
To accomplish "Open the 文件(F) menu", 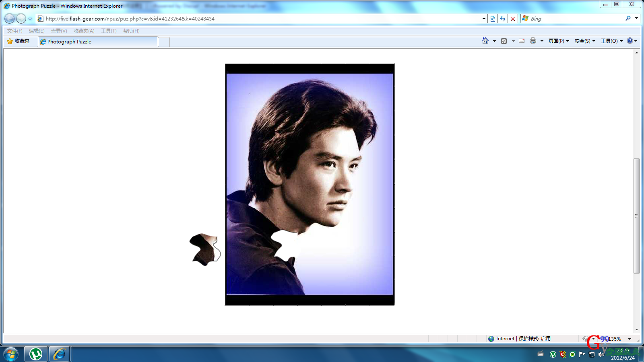I will point(14,31).
